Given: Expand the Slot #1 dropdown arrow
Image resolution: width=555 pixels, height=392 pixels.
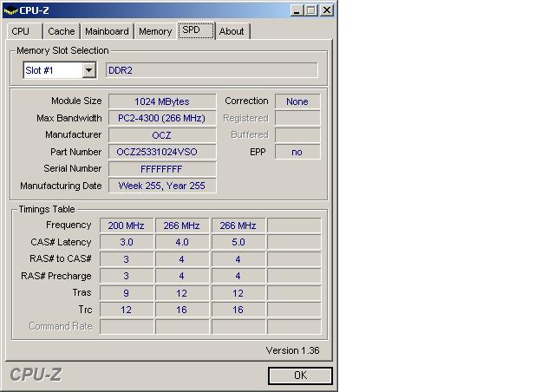Looking at the screenshot, I should click(x=89, y=70).
